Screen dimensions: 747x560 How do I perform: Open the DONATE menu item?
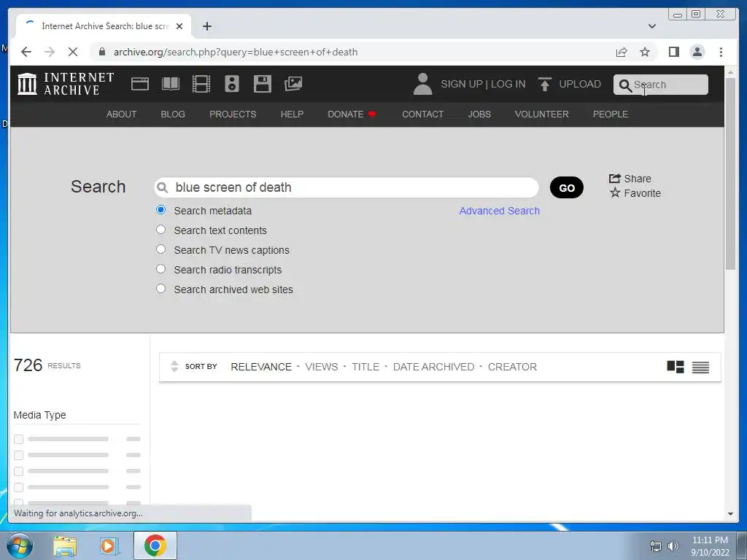352,114
